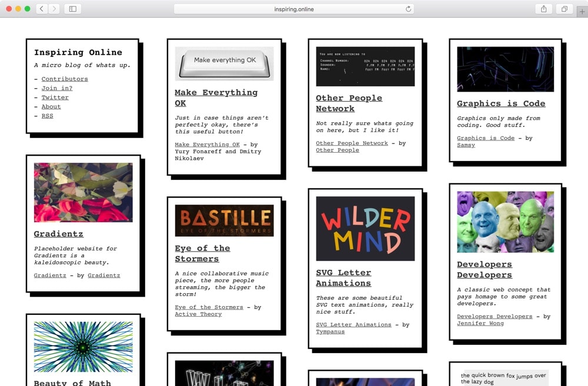Image resolution: width=588 pixels, height=386 pixels.
Task: Follow the small Graphics is Code credit link
Action: coord(486,138)
